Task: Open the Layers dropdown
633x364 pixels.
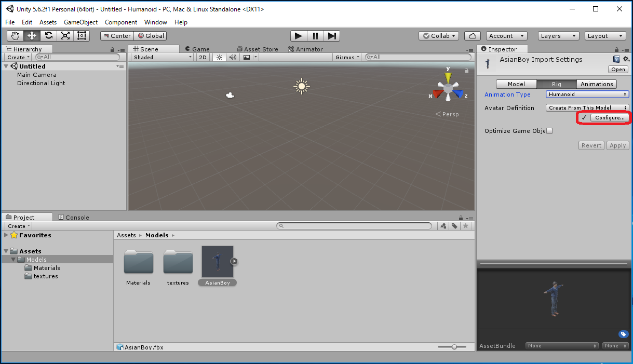Action: coord(559,36)
